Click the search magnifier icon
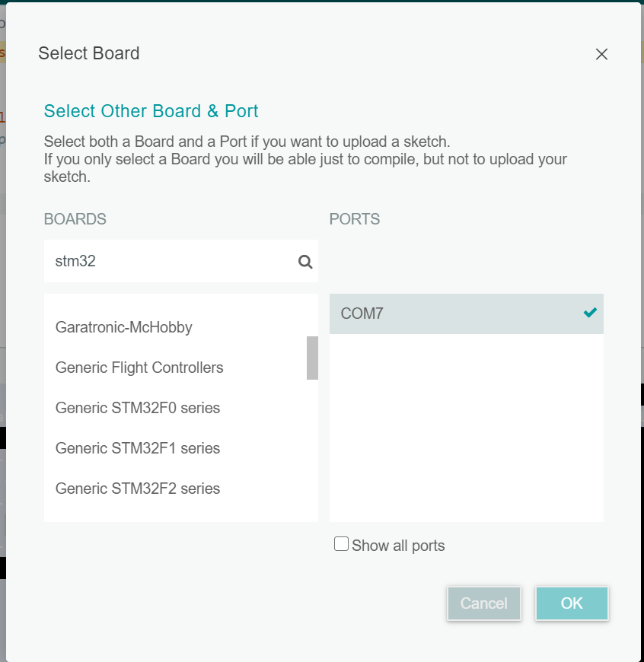Viewport: 644px width, 662px height. [x=305, y=261]
